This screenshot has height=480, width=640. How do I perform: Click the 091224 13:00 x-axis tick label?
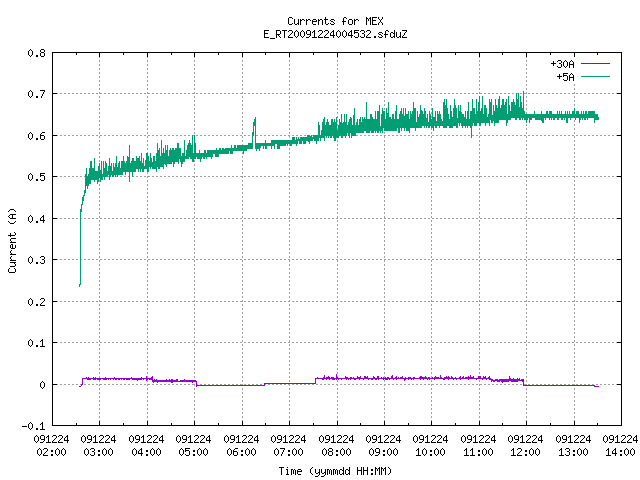pyautogui.click(x=573, y=446)
